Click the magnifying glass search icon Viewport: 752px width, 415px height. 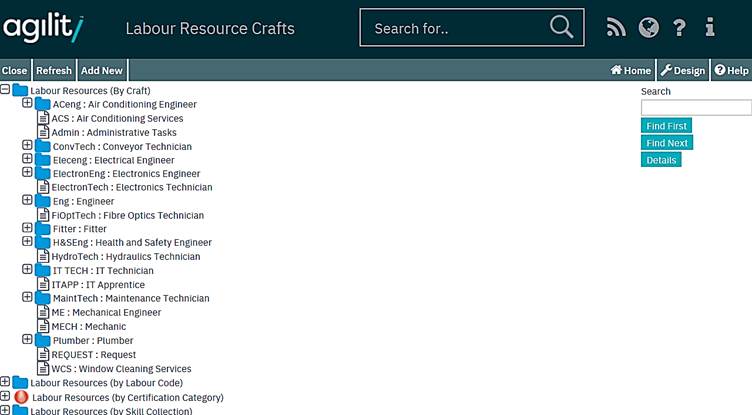click(562, 27)
